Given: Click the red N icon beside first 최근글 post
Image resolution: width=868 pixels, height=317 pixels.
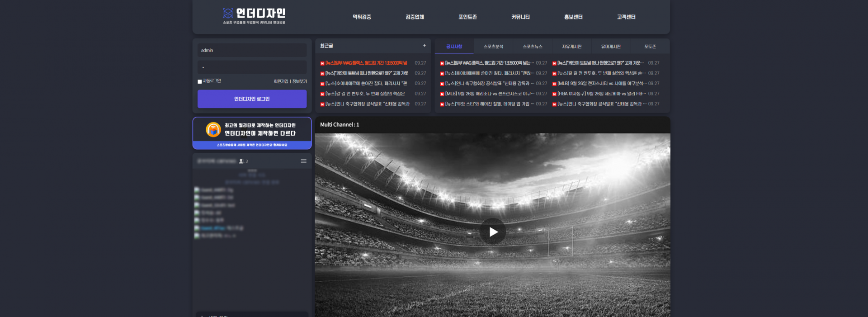Looking at the screenshot, I should [322, 63].
